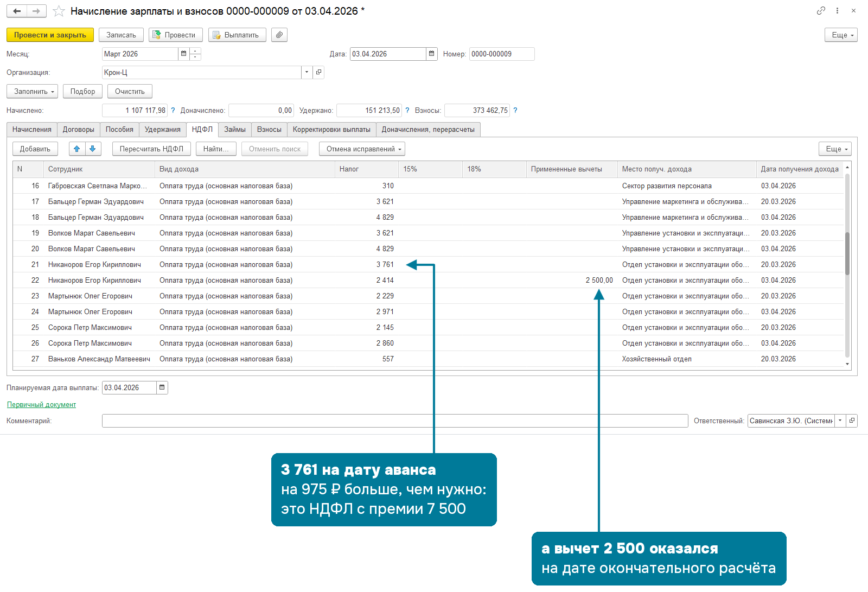Viewport: 868px width, 592px height.
Task: Expand the Организация dropdown list
Action: tap(307, 72)
